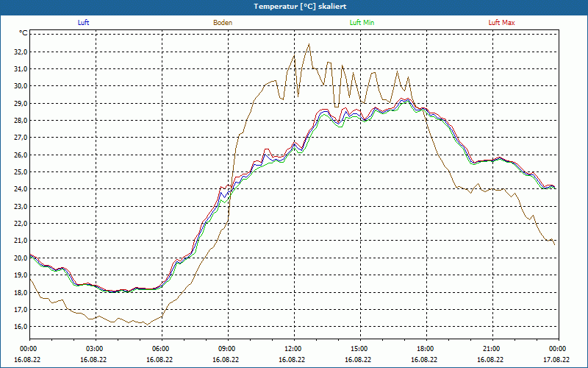Click the 18,0 y-axis value

21,292
